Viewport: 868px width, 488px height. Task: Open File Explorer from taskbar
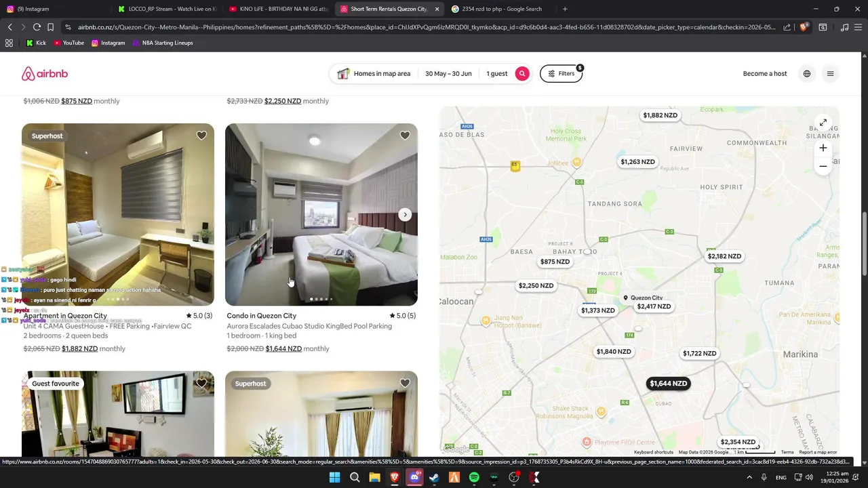[x=374, y=478]
